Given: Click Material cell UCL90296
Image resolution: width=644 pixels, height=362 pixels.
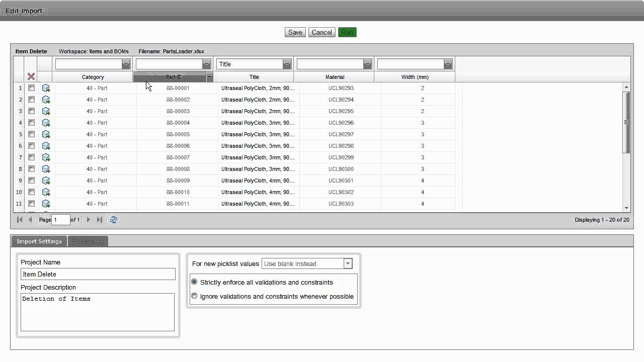Looking at the screenshot, I should point(341,123).
